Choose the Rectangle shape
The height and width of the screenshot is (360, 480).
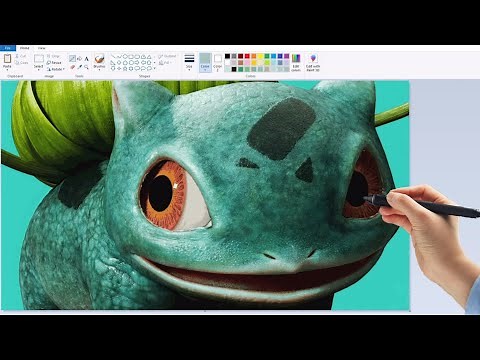pos(131,57)
